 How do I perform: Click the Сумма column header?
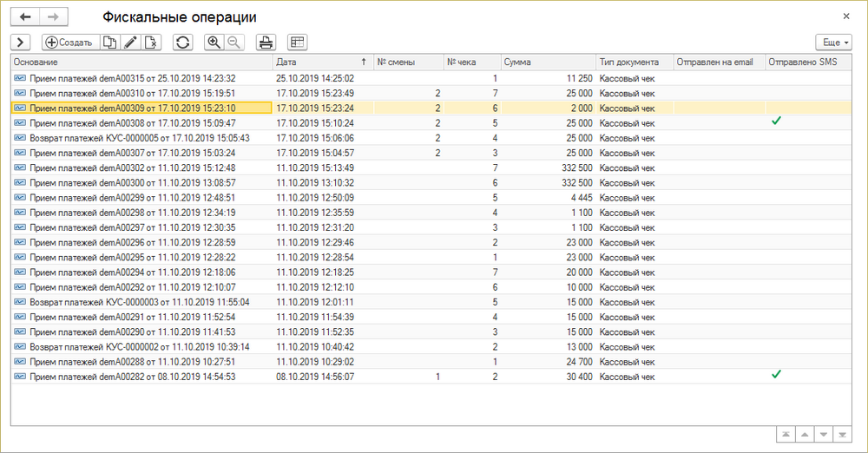point(547,62)
